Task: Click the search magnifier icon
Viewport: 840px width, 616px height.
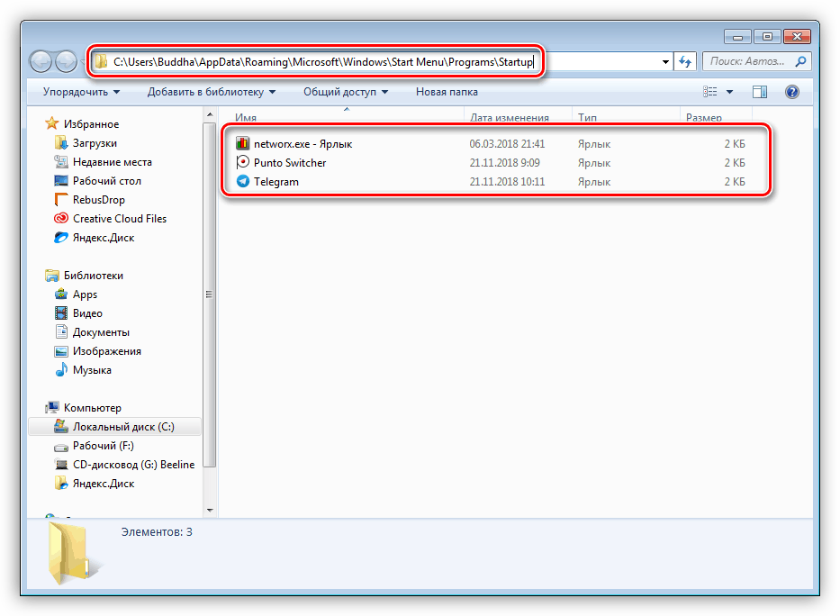Action: pyautogui.click(x=800, y=61)
